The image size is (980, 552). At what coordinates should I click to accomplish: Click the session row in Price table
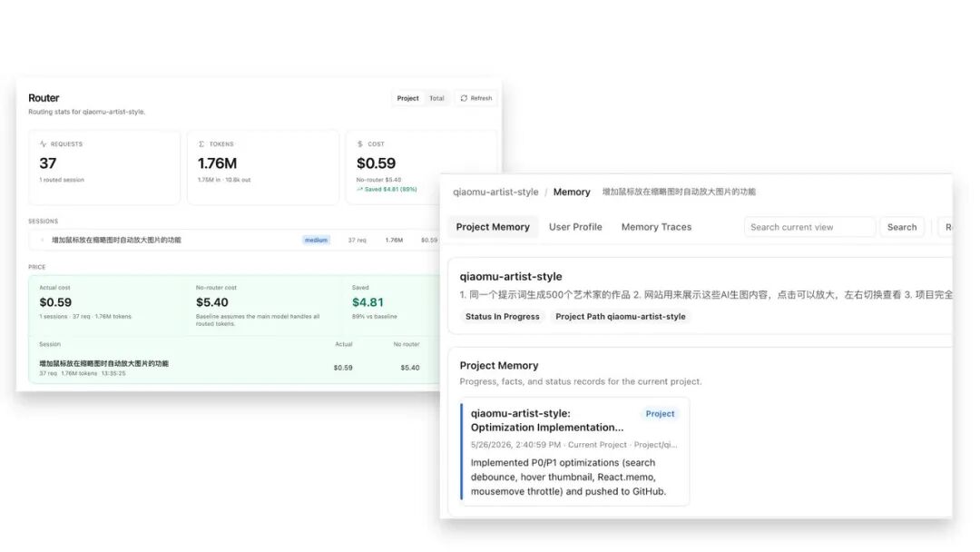(x=234, y=368)
